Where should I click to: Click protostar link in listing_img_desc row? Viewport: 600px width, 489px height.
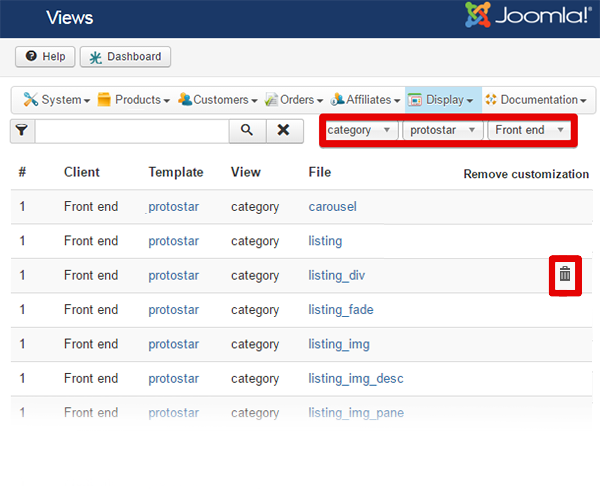174,378
